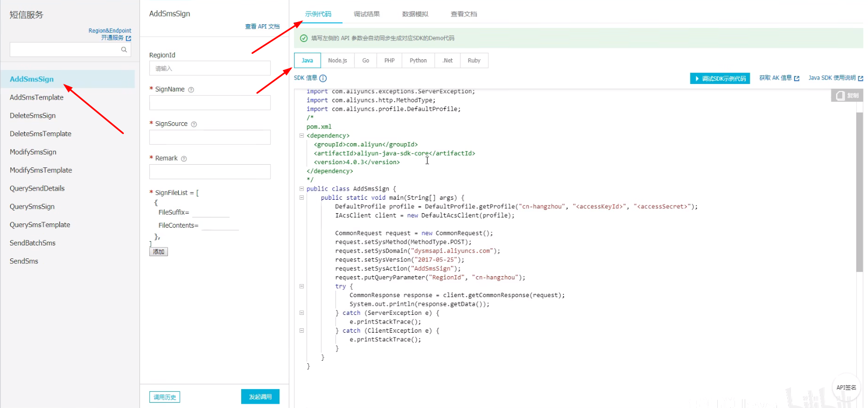Open the 调试结果 tab
This screenshot has height=408, width=868.
coord(367,14)
